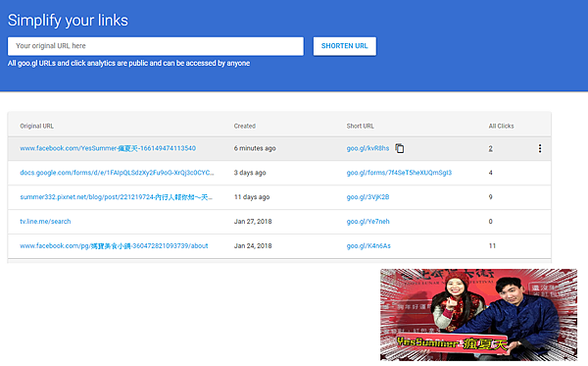Screen dimensions: 588x366
Task: Open the facebook.com/pg about page link
Action: coord(114,246)
